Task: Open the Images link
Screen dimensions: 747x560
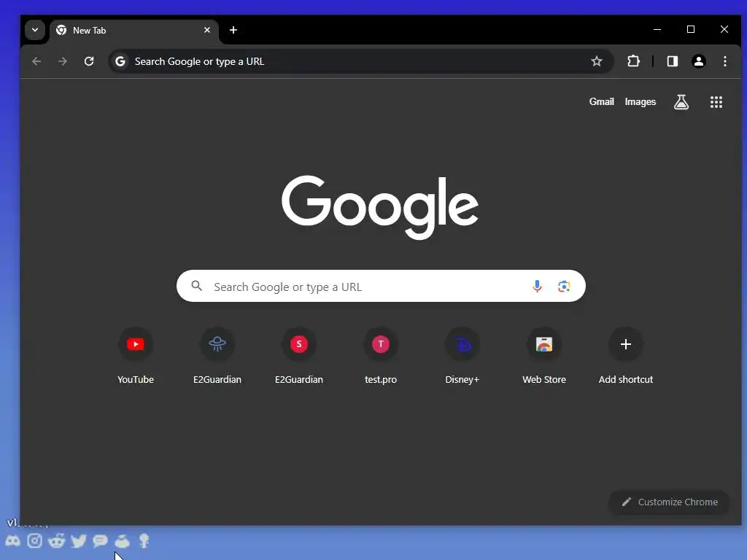Action: [x=640, y=102]
